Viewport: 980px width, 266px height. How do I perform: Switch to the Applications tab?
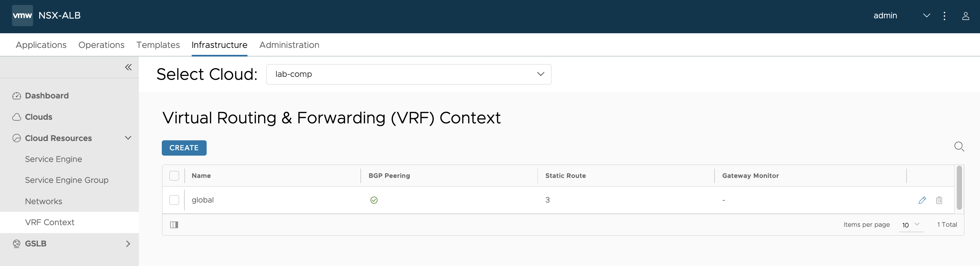[41, 45]
